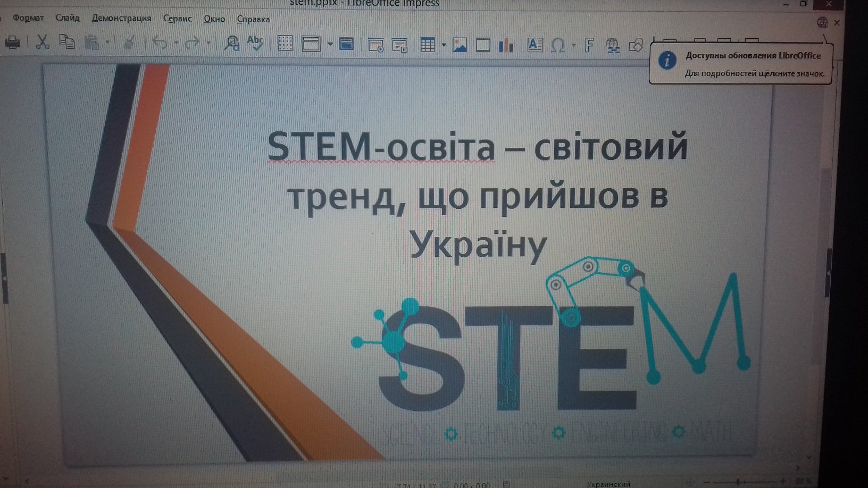Image resolution: width=868 pixels, height=488 pixels.
Task: Click the 80% zoom value
Action: pos(803,481)
